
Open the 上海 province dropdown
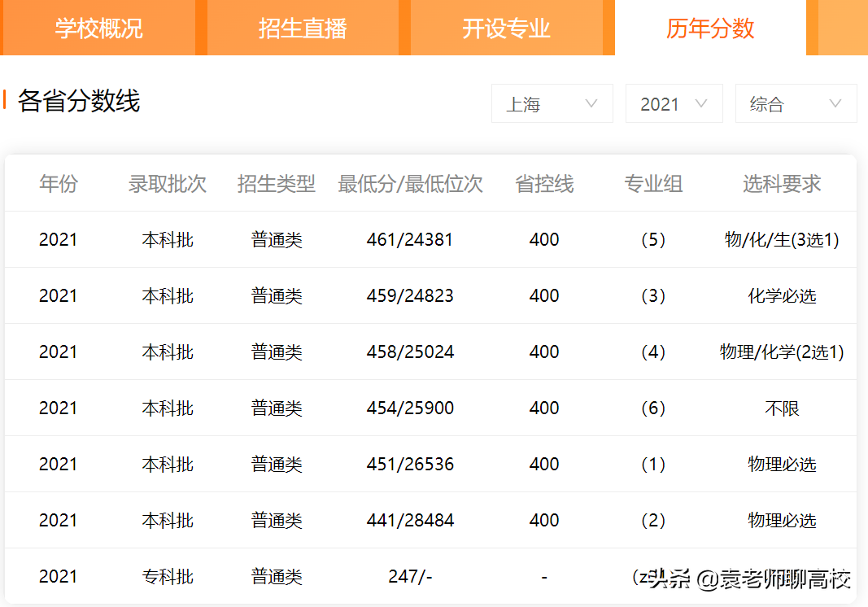[552, 103]
